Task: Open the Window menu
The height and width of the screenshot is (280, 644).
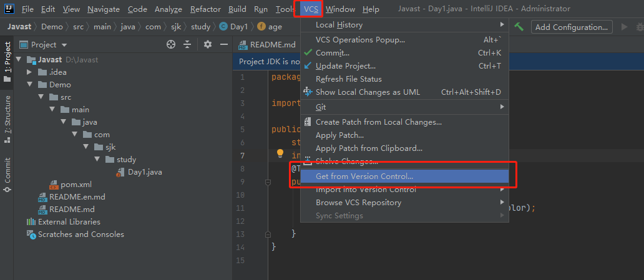Action: (x=341, y=9)
